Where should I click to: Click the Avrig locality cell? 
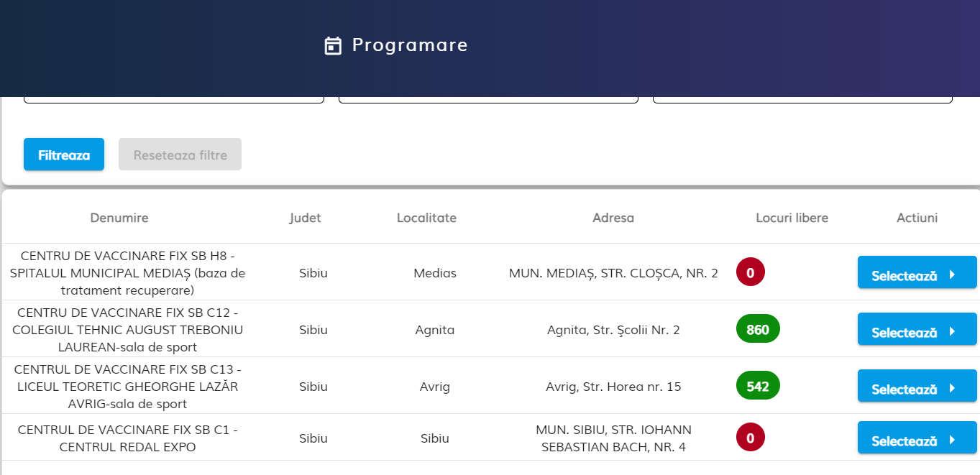pyautogui.click(x=435, y=387)
